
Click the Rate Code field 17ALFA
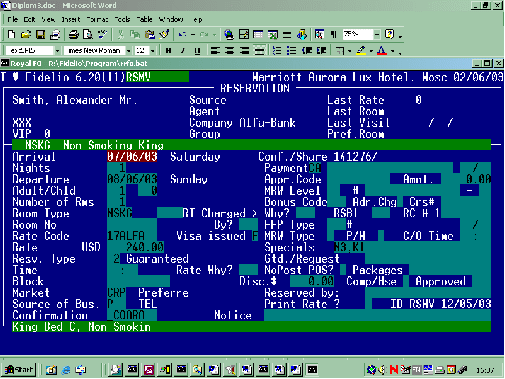click(132, 236)
